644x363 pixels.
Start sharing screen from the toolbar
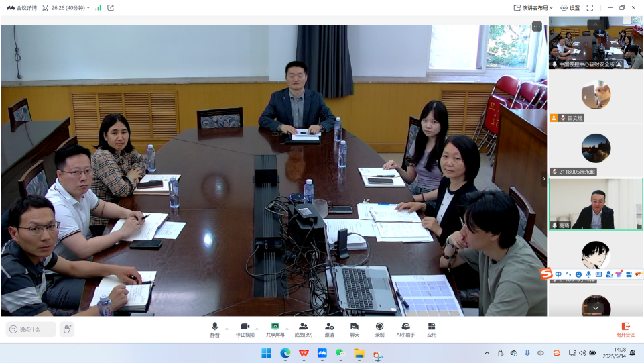pyautogui.click(x=275, y=329)
